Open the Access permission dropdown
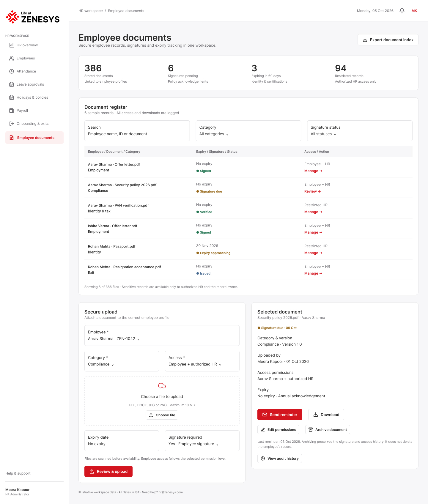The image size is (428, 504). pyautogui.click(x=202, y=361)
